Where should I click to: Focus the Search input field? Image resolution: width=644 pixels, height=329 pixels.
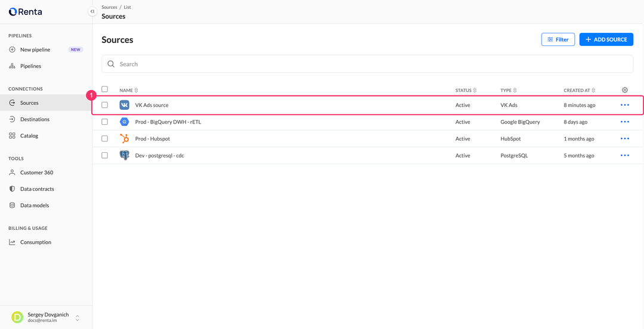[367, 64]
